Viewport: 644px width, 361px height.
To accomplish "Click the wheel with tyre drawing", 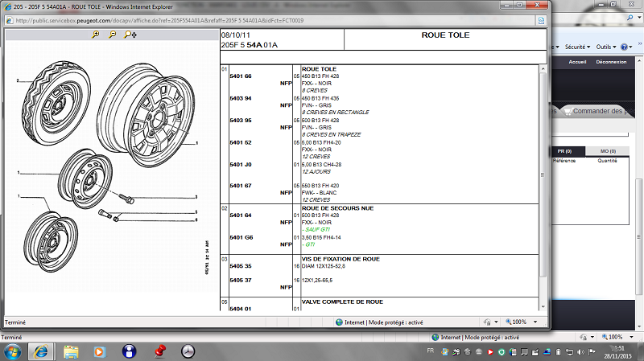I will click(56, 103).
